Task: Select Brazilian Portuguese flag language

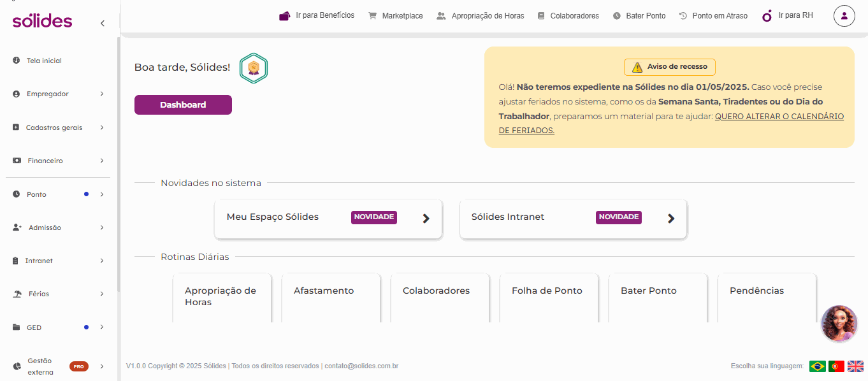Action: pyautogui.click(x=818, y=366)
